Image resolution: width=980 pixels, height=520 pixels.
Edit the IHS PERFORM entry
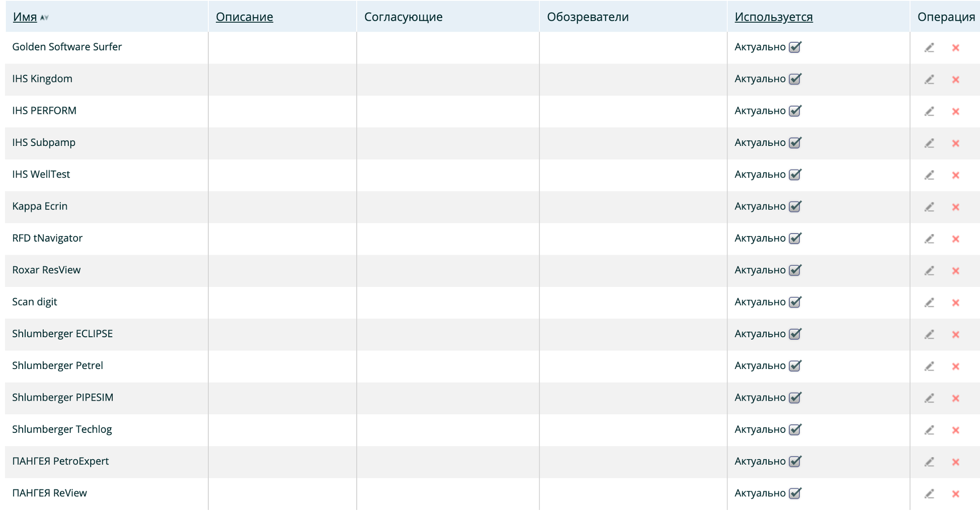point(929,111)
